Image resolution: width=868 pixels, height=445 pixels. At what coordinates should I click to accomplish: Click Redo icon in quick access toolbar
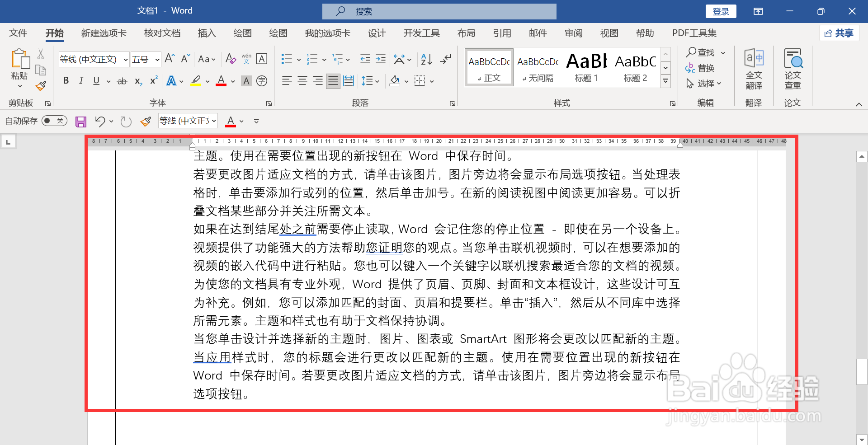click(126, 122)
